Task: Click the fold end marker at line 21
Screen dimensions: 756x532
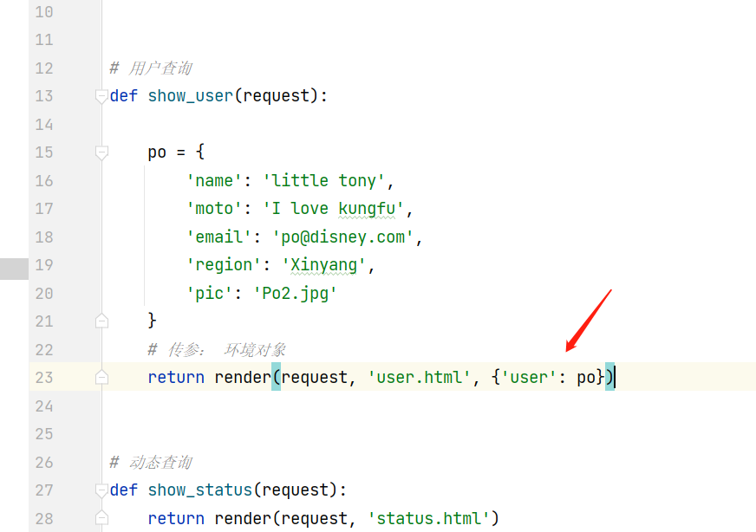Action: pos(101,321)
